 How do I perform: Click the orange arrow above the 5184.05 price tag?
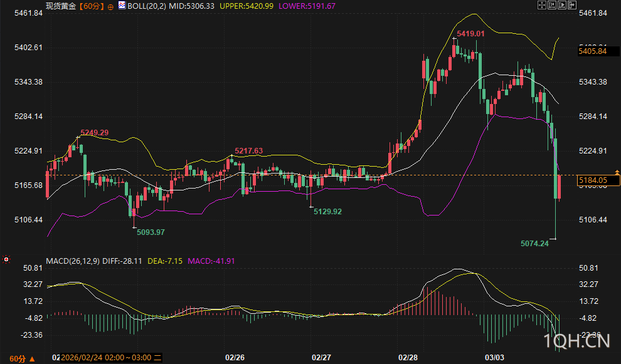[617, 172]
